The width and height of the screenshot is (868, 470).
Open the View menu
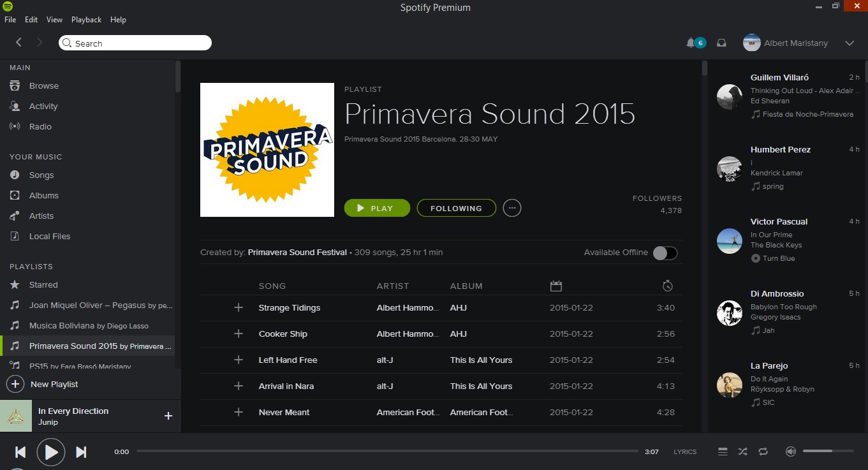55,20
